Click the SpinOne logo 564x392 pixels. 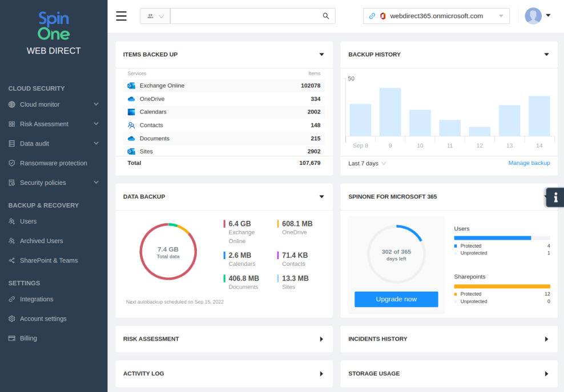[54, 26]
